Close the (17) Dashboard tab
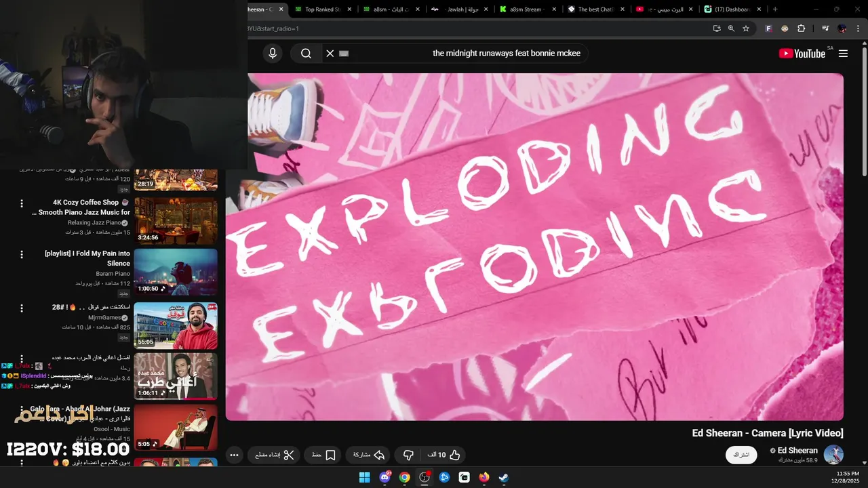The height and width of the screenshot is (488, 868). point(759,9)
